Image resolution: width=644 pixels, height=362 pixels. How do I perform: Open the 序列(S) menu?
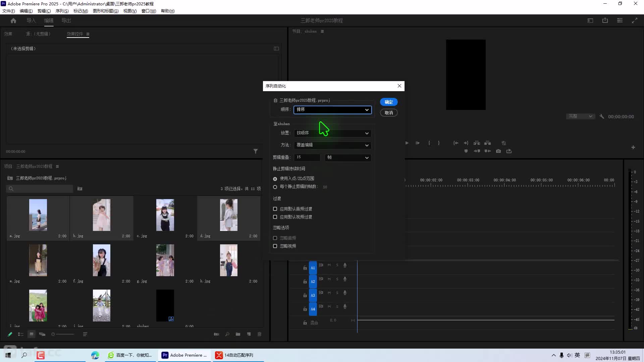(62, 11)
